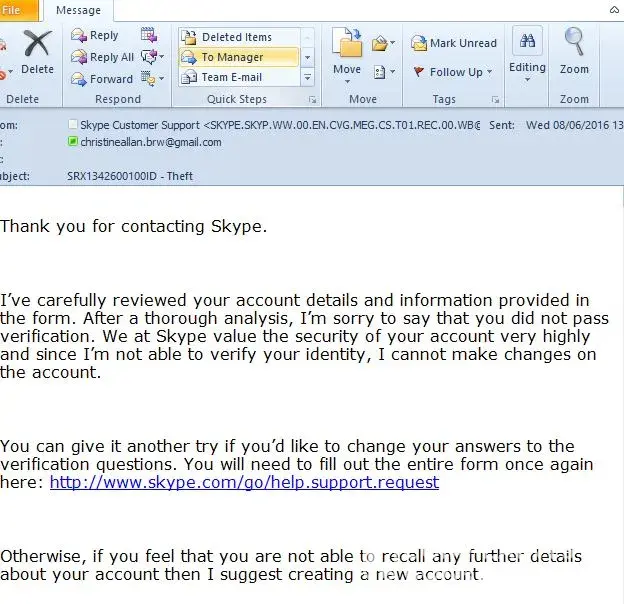Switch to the File tab
The width and height of the screenshot is (624, 604).
[x=14, y=10]
